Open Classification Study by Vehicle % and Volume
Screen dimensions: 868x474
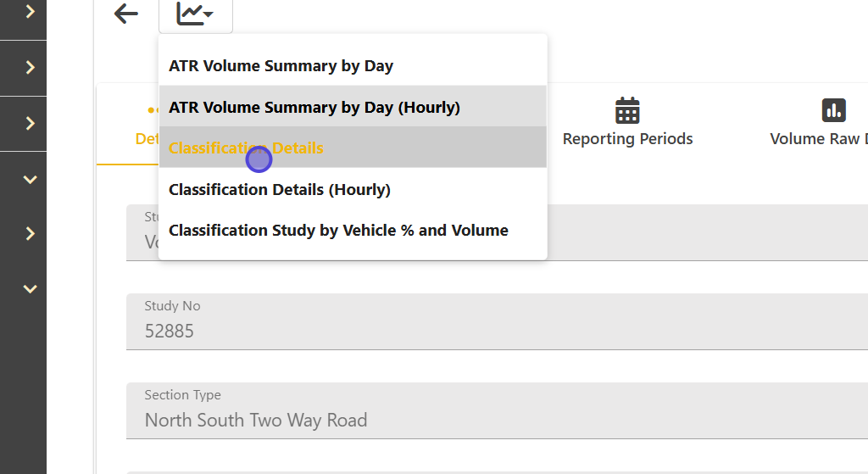(x=338, y=231)
